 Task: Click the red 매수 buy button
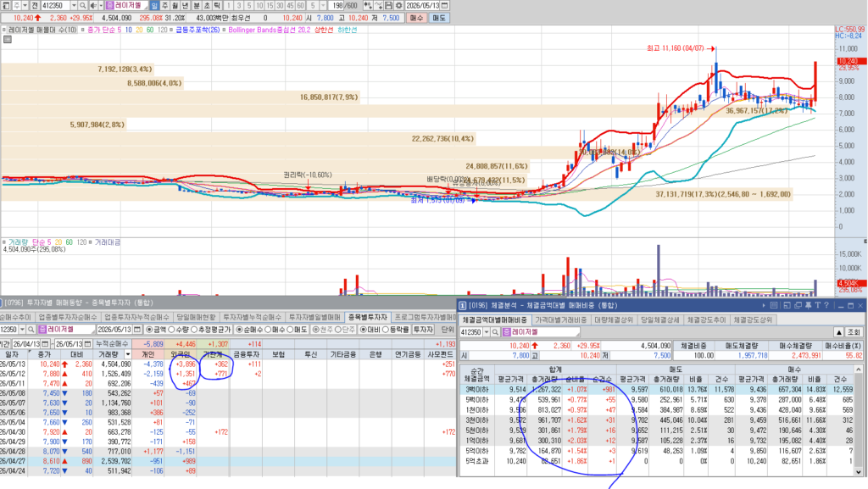[x=417, y=18]
